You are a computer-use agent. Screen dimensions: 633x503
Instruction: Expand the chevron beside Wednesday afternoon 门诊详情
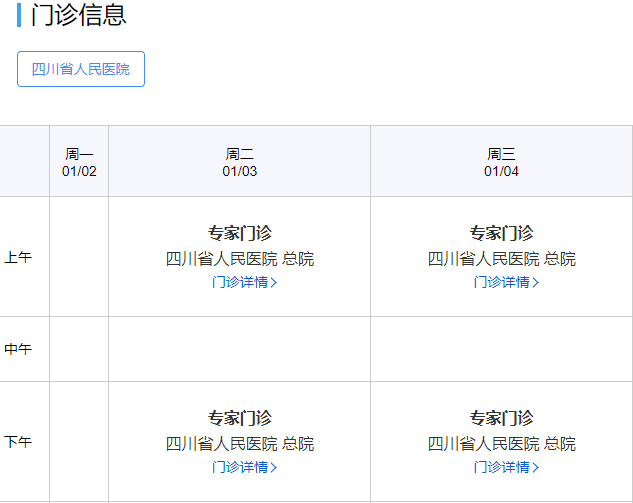click(536, 467)
